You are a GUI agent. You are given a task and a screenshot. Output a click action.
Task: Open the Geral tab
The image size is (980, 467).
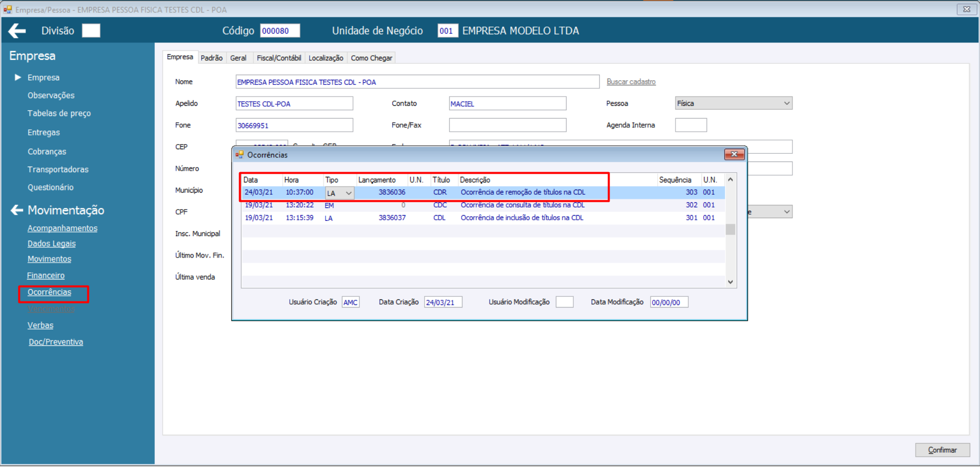point(238,58)
